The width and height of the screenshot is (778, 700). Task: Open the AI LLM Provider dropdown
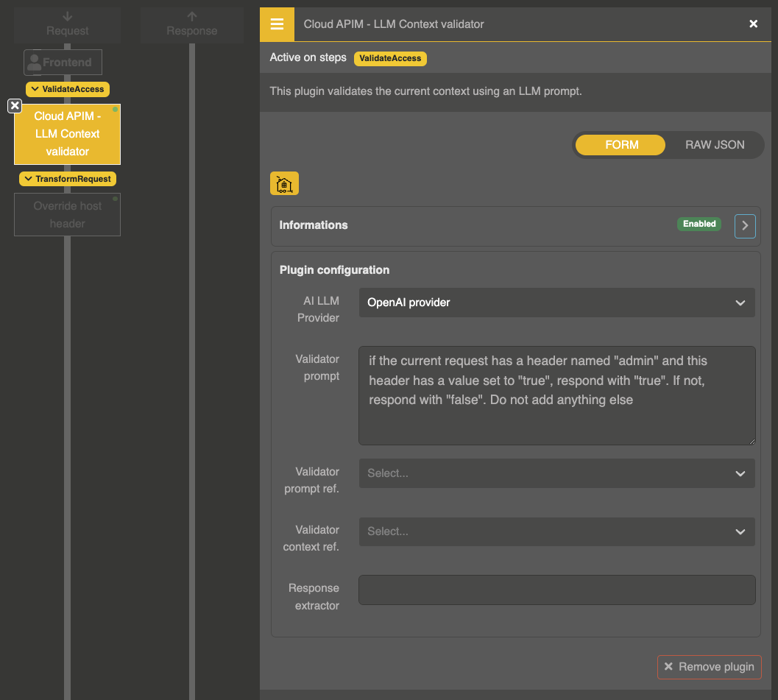pyautogui.click(x=556, y=303)
